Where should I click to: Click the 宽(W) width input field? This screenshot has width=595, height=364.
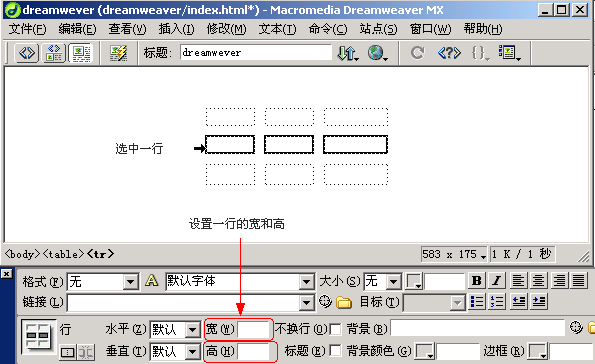tap(253, 329)
